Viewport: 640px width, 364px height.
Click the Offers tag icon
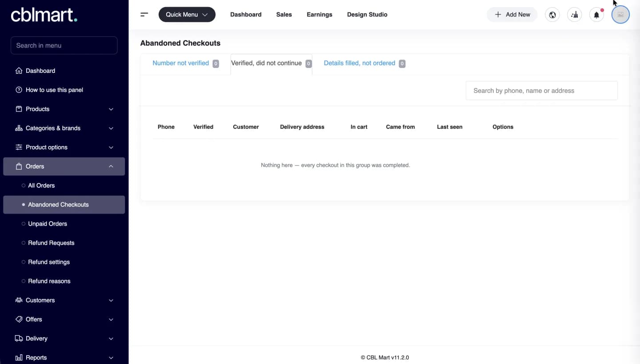pos(19,319)
